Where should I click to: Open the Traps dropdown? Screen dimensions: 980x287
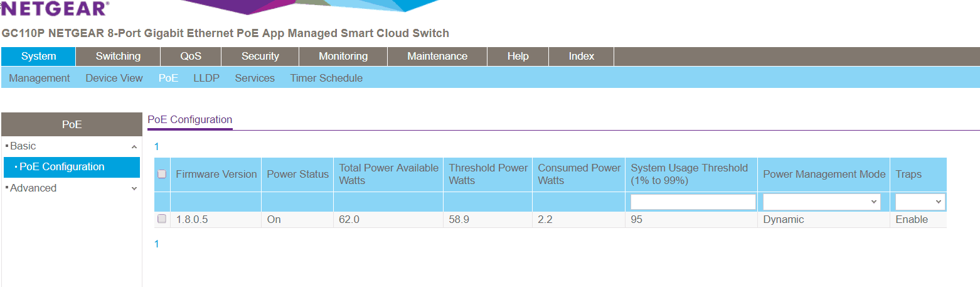pos(920,202)
